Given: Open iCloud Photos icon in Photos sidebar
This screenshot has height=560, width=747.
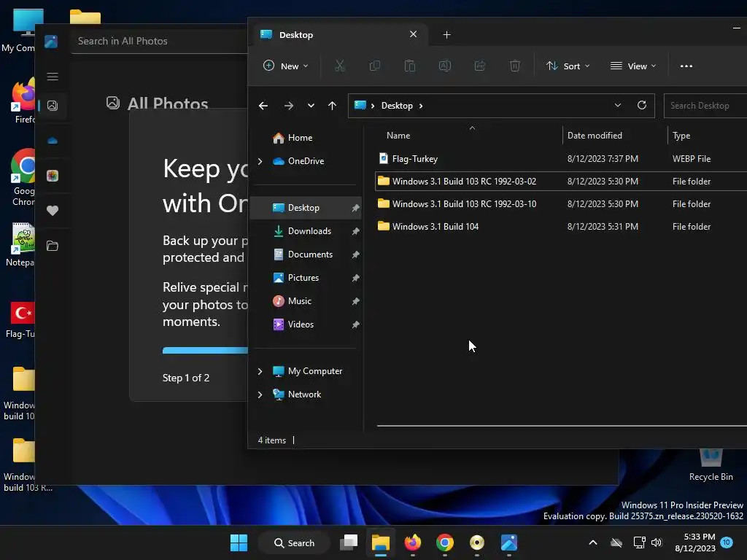Looking at the screenshot, I should [53, 176].
